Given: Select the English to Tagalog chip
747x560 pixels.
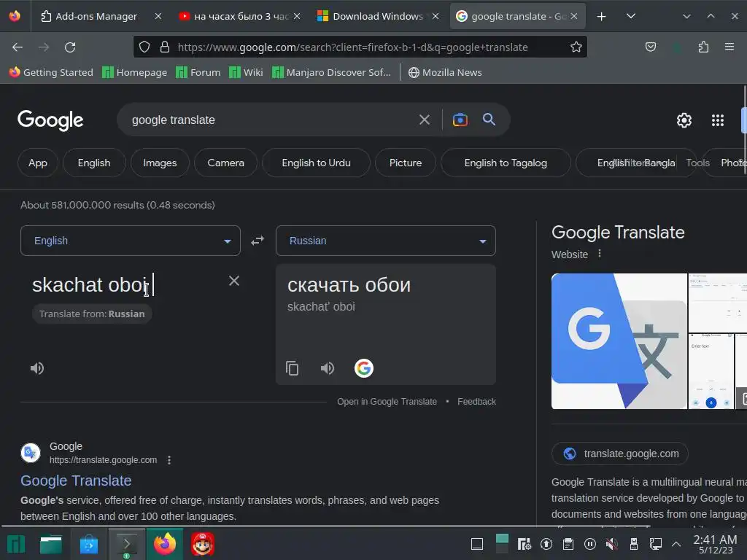Looking at the screenshot, I should point(506,163).
